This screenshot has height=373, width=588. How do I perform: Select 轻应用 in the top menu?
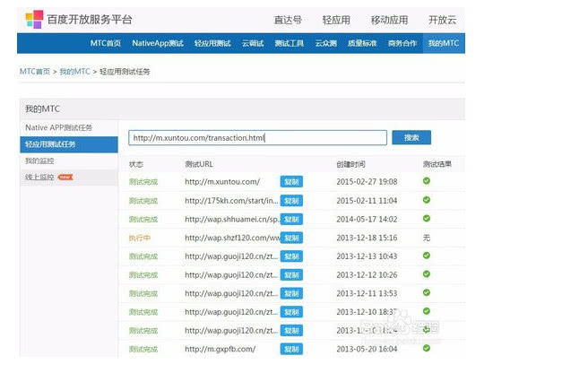coord(336,19)
